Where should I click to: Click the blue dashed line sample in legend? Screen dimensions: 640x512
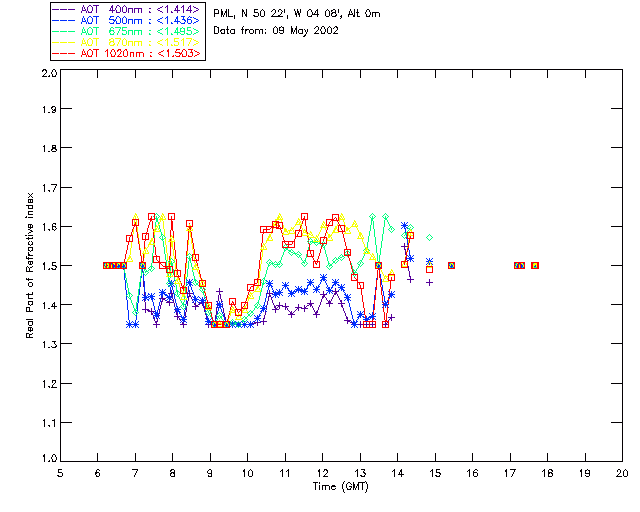click(64, 20)
